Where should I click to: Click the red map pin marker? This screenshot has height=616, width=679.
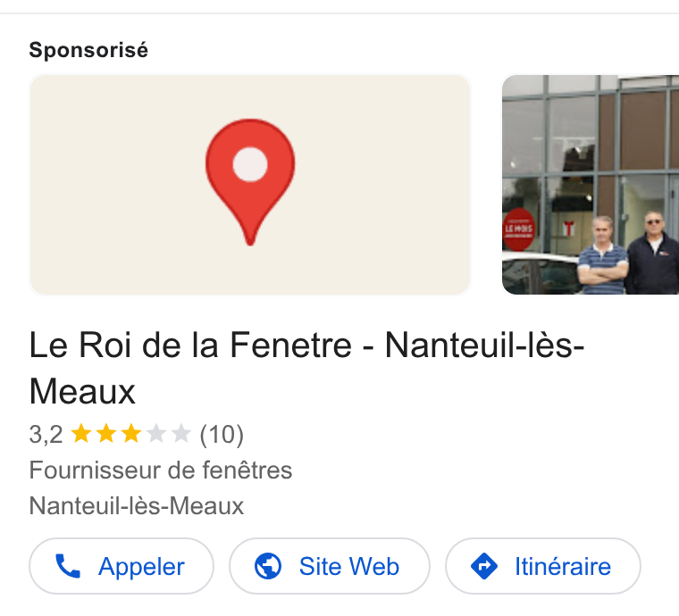pyautogui.click(x=250, y=182)
